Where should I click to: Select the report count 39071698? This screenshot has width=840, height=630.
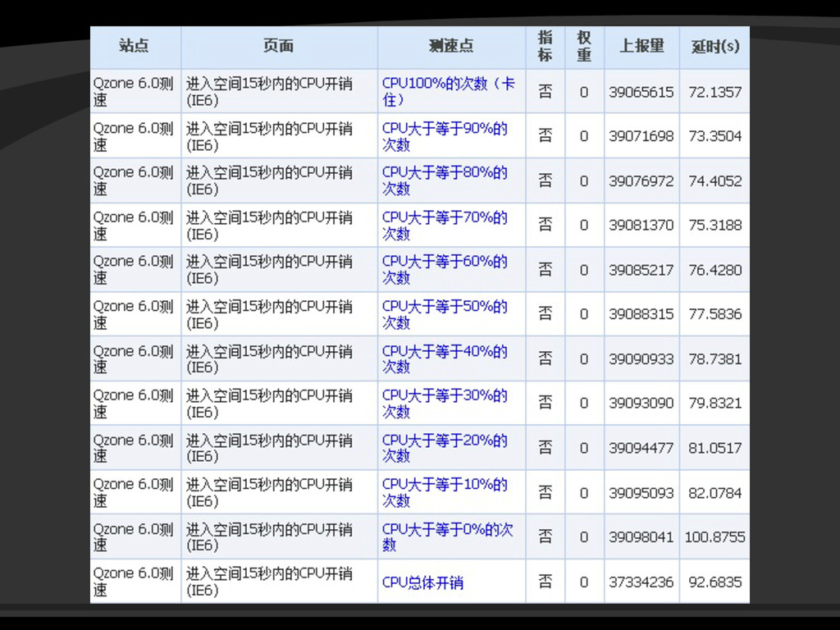pos(641,137)
